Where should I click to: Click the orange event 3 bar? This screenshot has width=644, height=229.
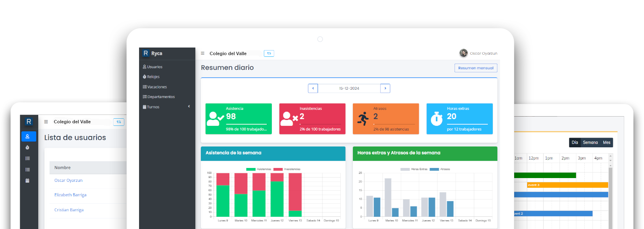click(567, 185)
